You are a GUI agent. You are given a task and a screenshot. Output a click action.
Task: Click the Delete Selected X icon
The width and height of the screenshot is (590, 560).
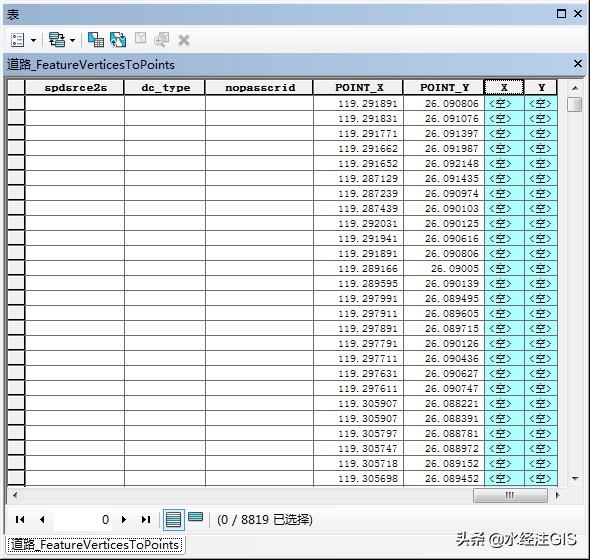[184, 40]
